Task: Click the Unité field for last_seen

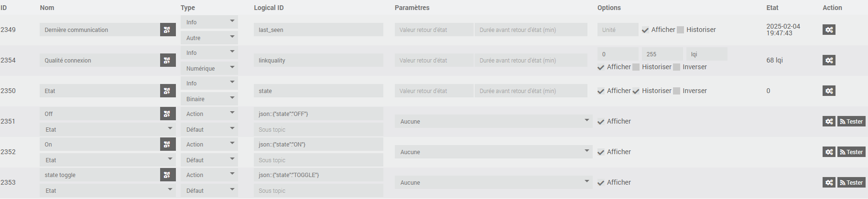Action: [618, 30]
